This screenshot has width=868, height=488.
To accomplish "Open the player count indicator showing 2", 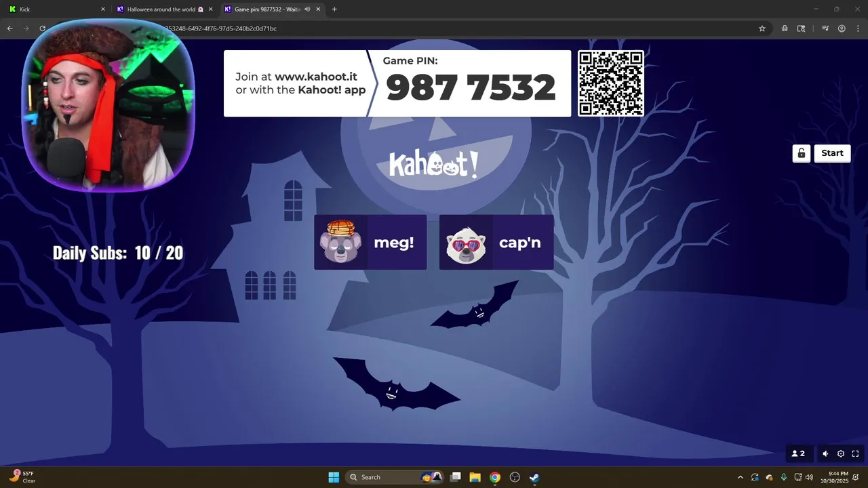I will pyautogui.click(x=798, y=454).
